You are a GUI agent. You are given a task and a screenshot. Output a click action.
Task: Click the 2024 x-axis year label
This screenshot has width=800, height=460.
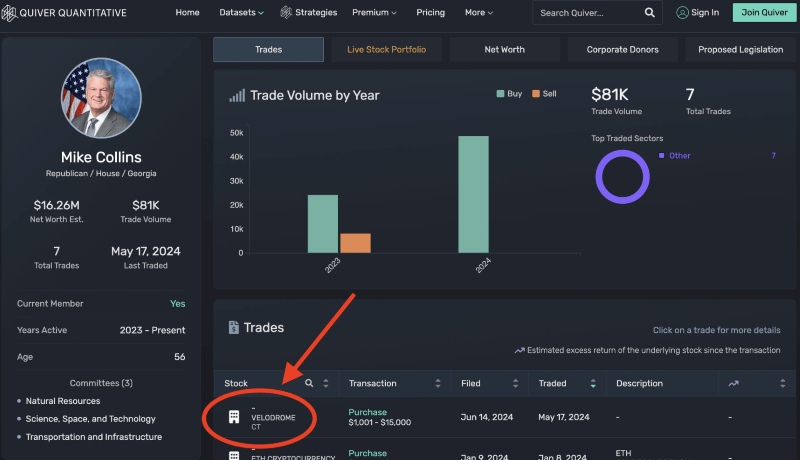tap(483, 265)
